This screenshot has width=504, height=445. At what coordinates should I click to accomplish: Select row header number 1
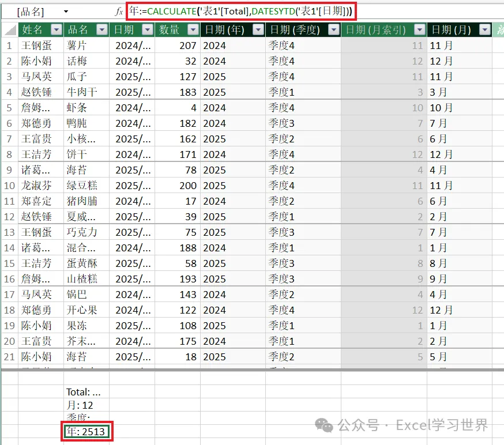pyautogui.click(x=10, y=46)
